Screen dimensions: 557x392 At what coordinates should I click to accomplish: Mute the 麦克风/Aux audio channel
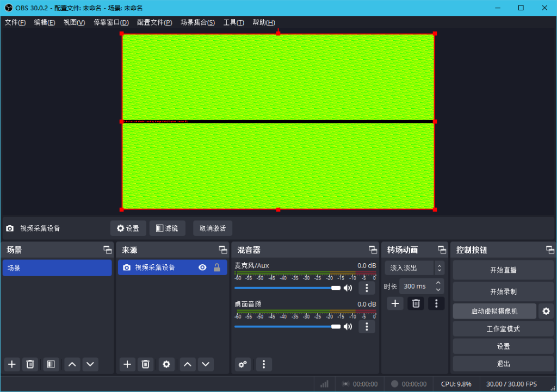(348, 288)
